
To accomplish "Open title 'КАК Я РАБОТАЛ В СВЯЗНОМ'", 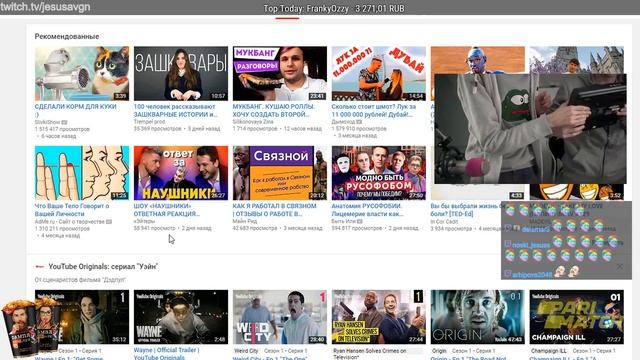I will [274, 210].
